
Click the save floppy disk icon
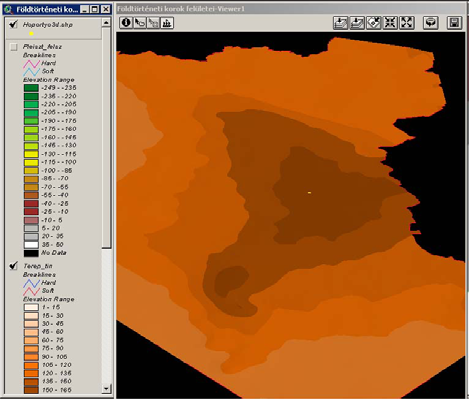(x=454, y=23)
